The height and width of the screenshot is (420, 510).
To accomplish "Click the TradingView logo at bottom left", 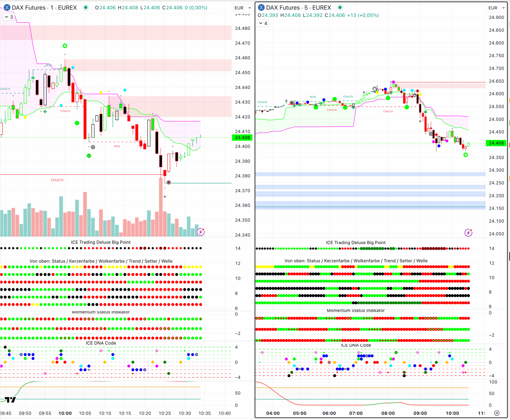I will click(10, 400).
